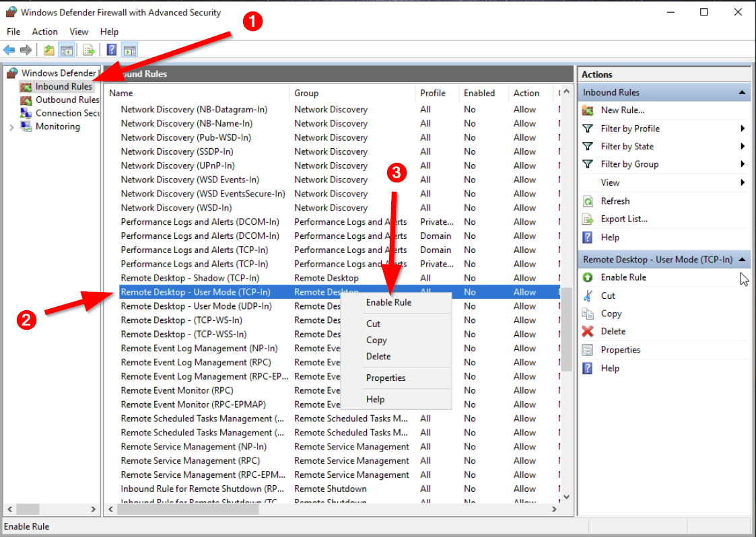Image resolution: width=756 pixels, height=537 pixels.
Task: Expand the Monitoring tree node
Action: [11, 127]
